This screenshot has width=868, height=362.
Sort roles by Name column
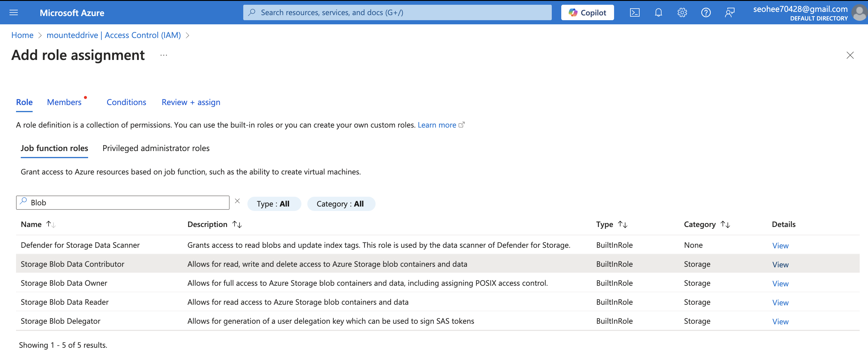point(38,225)
